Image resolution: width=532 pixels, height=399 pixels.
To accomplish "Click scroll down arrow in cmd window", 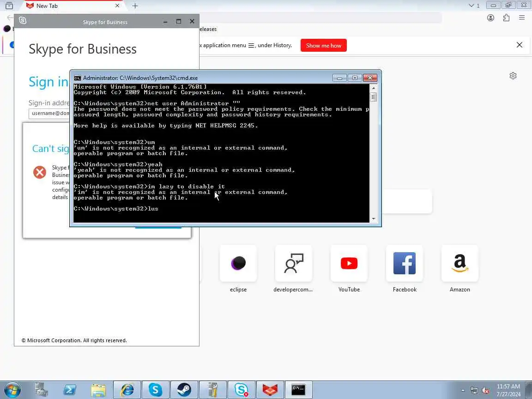I will [374, 219].
